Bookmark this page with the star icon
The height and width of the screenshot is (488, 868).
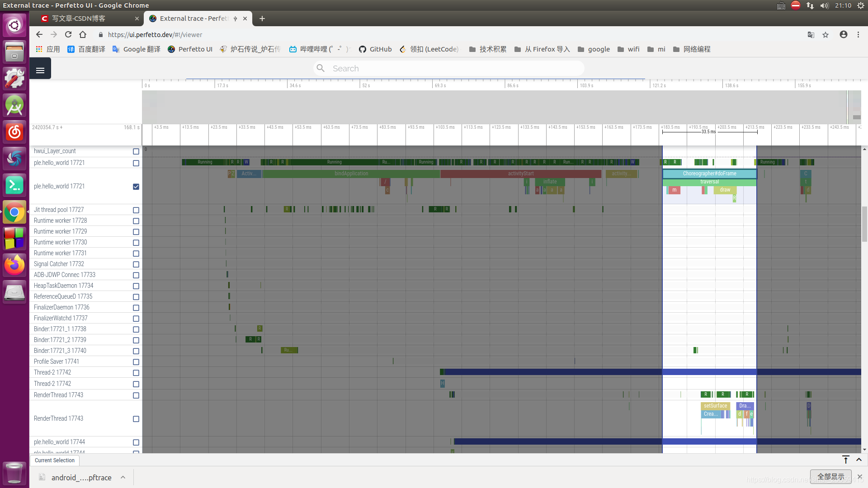pyautogui.click(x=826, y=35)
